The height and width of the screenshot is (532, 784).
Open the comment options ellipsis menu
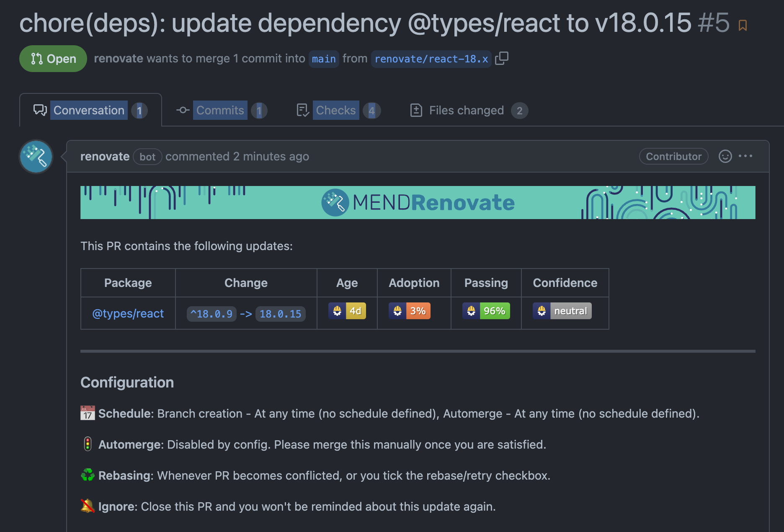click(x=745, y=156)
